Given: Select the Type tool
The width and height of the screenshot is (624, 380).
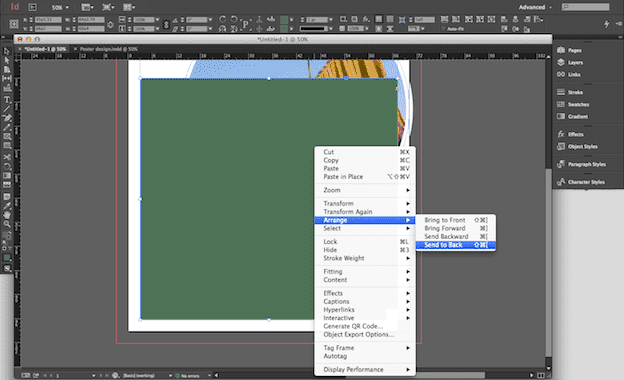Looking at the screenshot, I should (7, 99).
